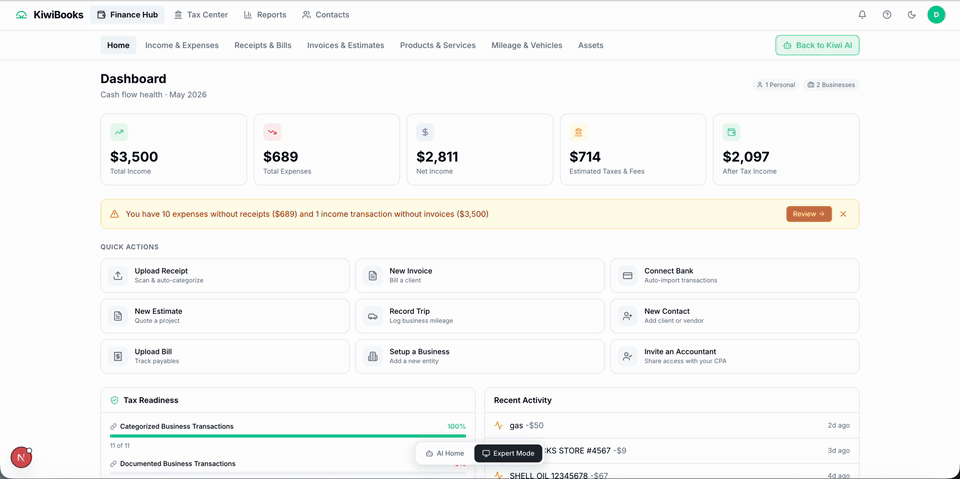The width and height of the screenshot is (960, 479).
Task: Toggle dark mode moon icon
Action: [911, 15]
